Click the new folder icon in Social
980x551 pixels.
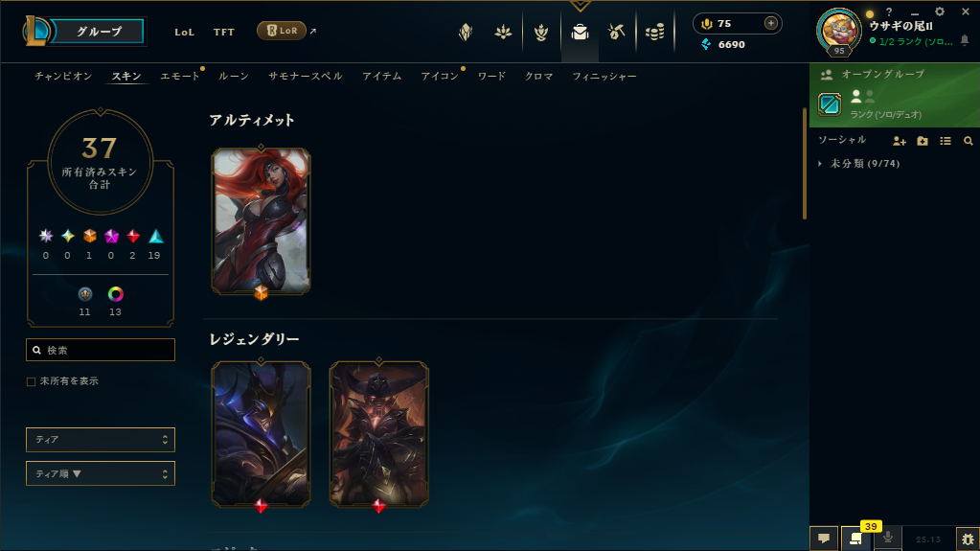(x=923, y=142)
